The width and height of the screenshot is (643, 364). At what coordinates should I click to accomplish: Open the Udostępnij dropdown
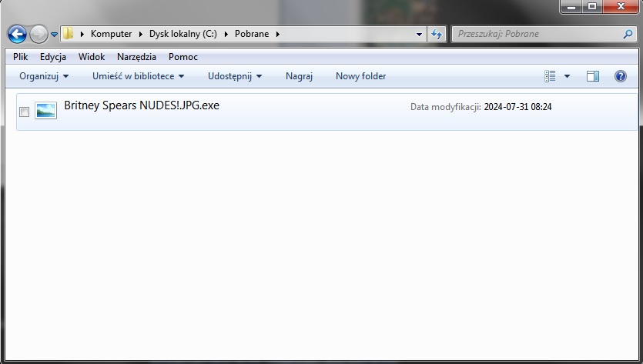coord(235,76)
